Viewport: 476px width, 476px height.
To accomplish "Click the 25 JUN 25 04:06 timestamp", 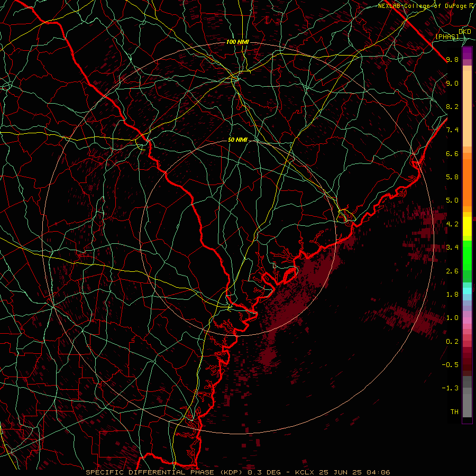I will point(355,472).
